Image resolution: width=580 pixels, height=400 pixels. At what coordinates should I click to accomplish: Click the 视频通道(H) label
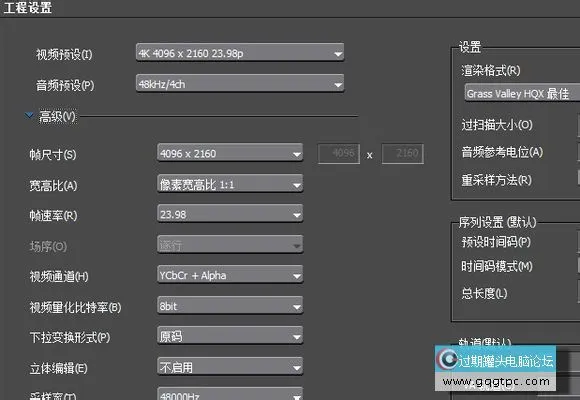tap(59, 276)
